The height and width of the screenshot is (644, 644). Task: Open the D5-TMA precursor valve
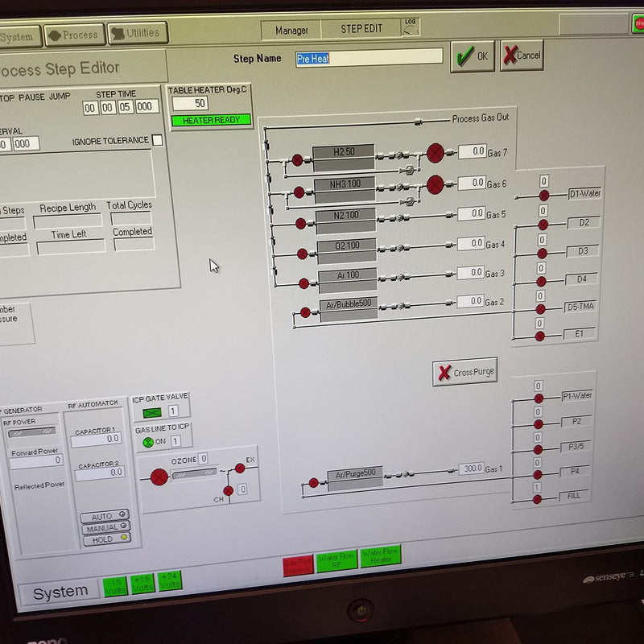coord(541,308)
